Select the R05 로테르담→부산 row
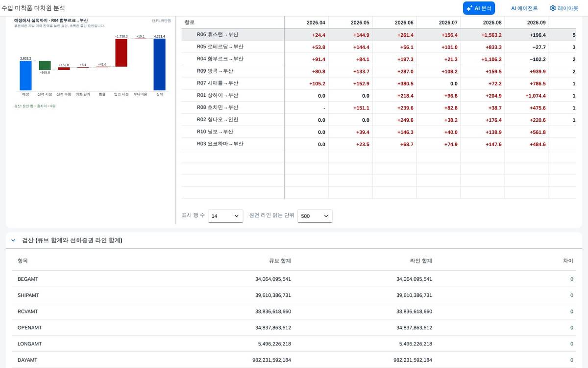The image size is (588, 368). [379, 47]
